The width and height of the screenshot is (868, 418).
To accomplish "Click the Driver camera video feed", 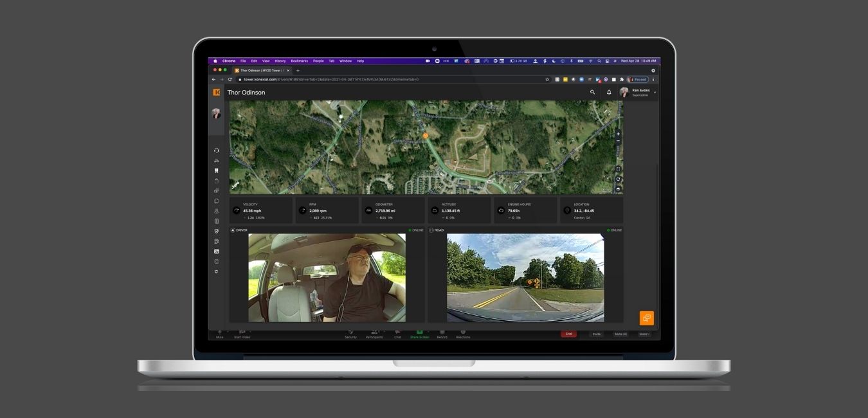I will click(x=327, y=278).
